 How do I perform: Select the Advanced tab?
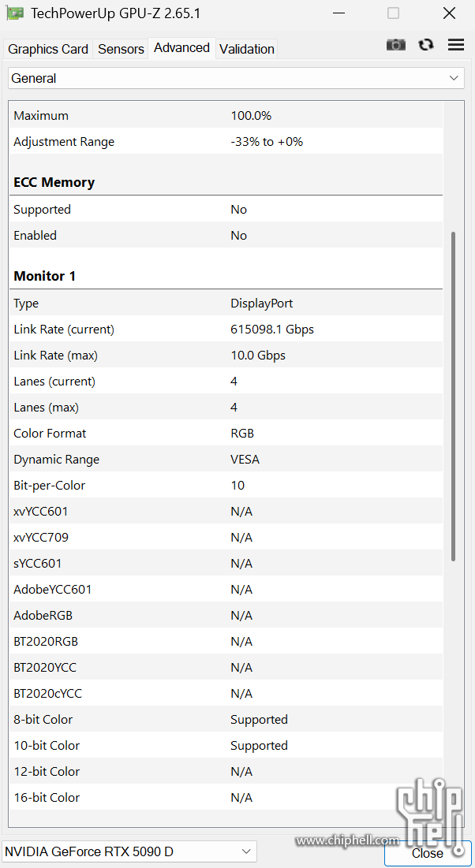point(181,47)
